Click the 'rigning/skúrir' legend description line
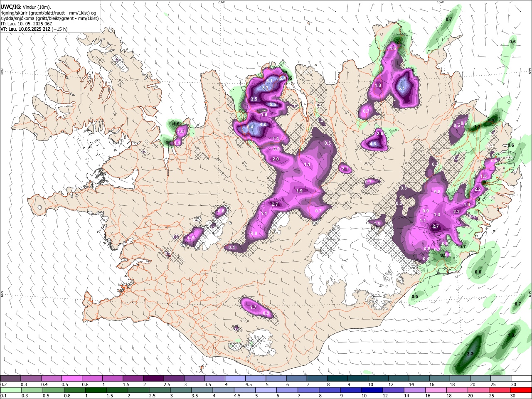Viewport: 532px width, 399px height. 48,12
